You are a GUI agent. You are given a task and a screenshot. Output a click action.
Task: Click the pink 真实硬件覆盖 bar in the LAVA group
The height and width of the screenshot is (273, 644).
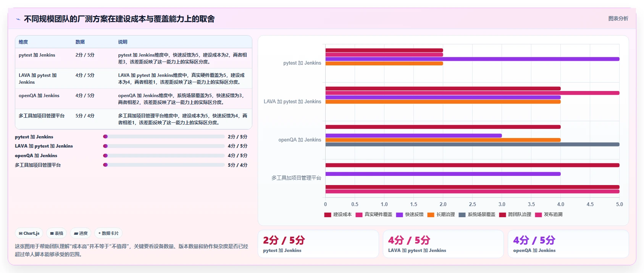pyautogui.click(x=472, y=93)
